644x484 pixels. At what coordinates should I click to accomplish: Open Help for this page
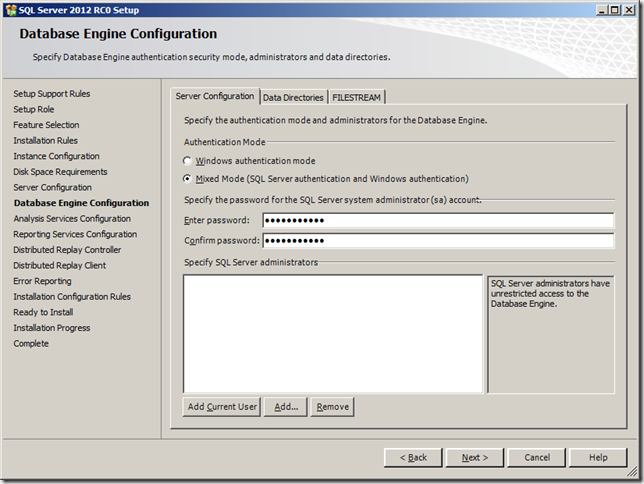(x=598, y=458)
